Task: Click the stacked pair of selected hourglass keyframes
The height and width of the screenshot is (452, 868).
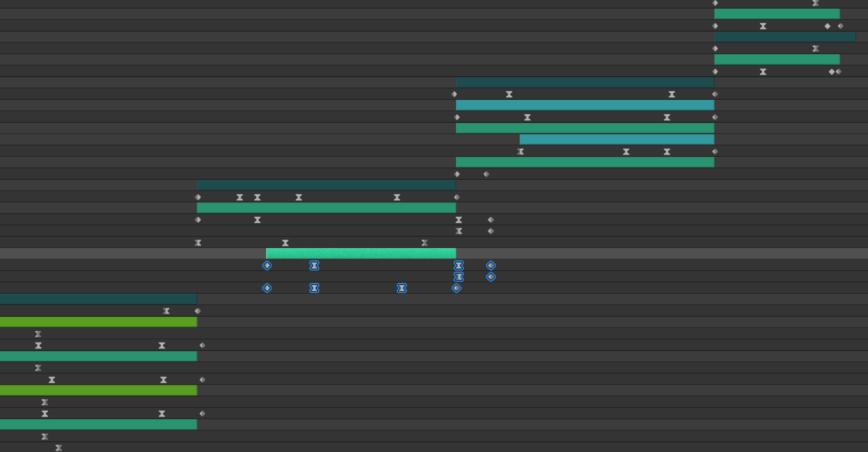Action: [x=459, y=271]
